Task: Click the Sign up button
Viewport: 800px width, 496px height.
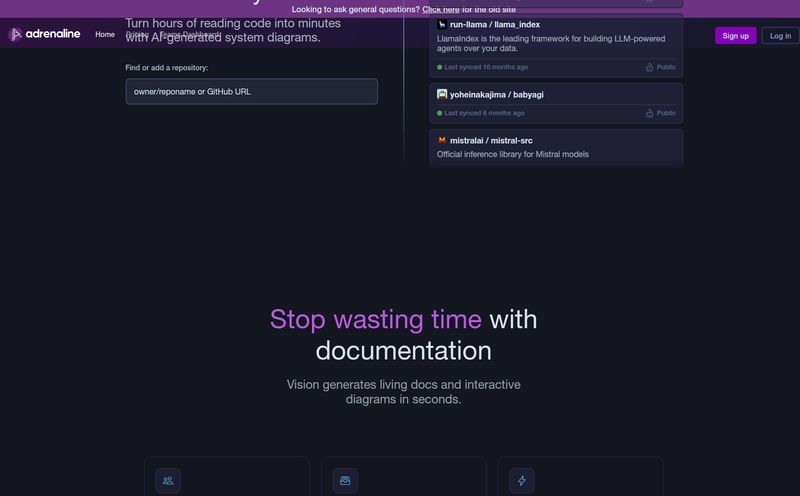Action: click(x=735, y=36)
